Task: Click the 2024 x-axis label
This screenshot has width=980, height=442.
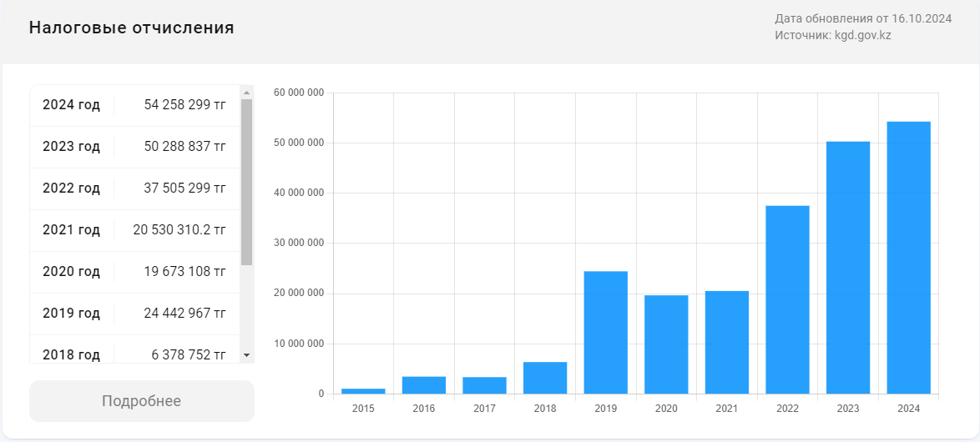Action: coord(909,409)
